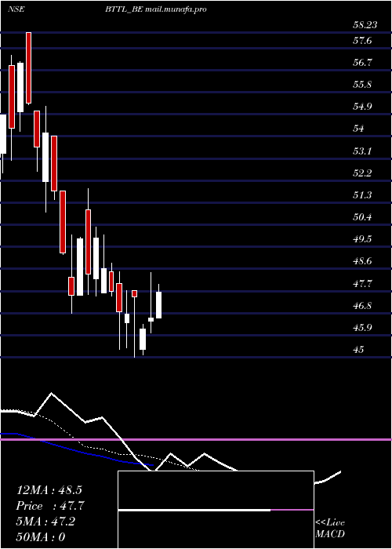The width and height of the screenshot is (392, 549).
Task: Click the 45.9 price axis label
Action: point(362,328)
